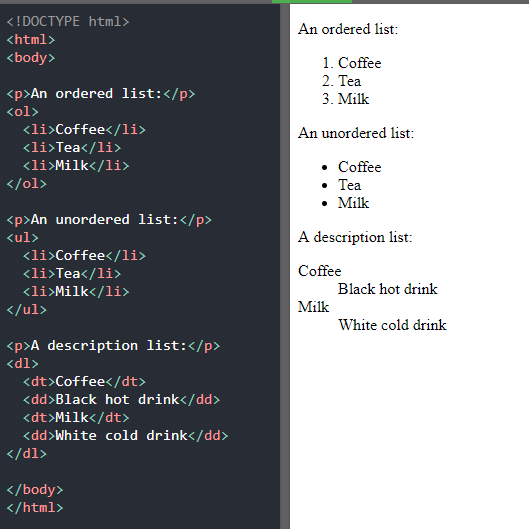Click "<li>Tea</li>" inside the ol block
Viewport: 529px width, 529px height.
72,148
